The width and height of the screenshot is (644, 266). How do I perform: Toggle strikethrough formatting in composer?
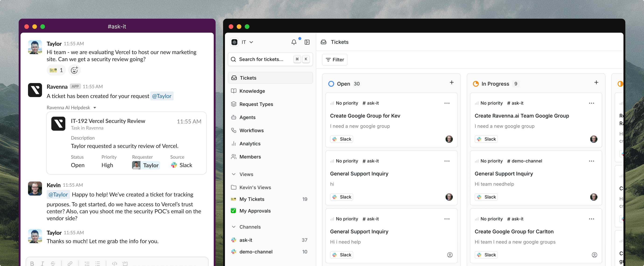coord(53,263)
